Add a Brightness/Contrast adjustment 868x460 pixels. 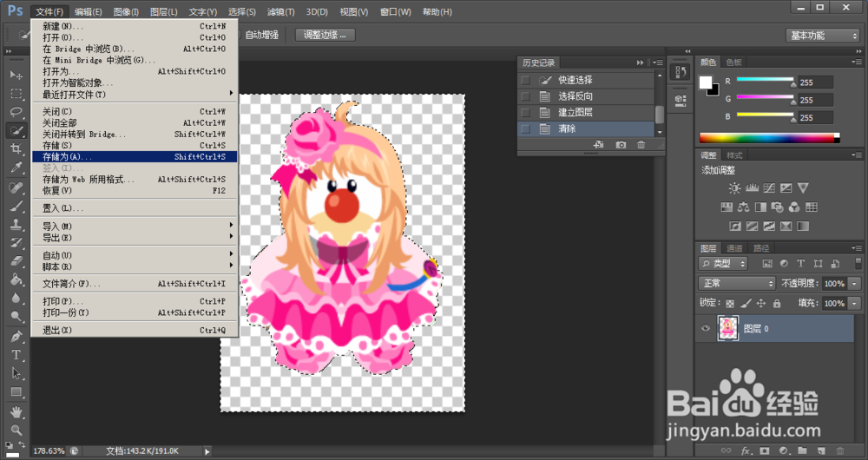[x=734, y=188]
